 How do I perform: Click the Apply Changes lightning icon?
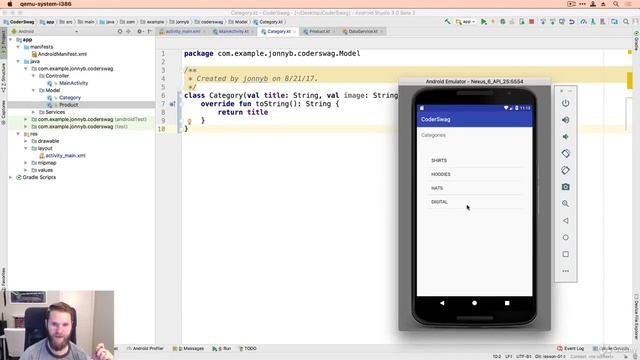click(x=493, y=22)
